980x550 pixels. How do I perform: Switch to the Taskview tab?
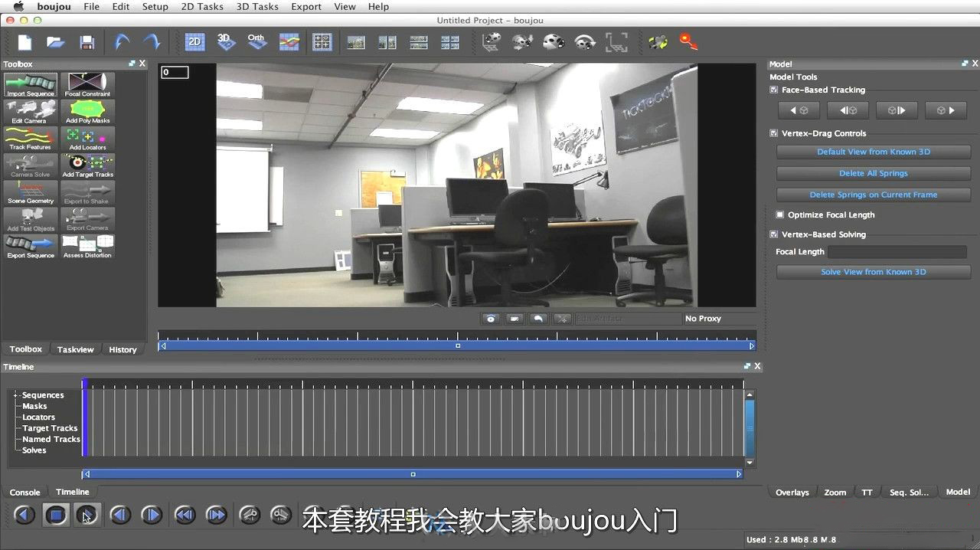pyautogui.click(x=75, y=349)
